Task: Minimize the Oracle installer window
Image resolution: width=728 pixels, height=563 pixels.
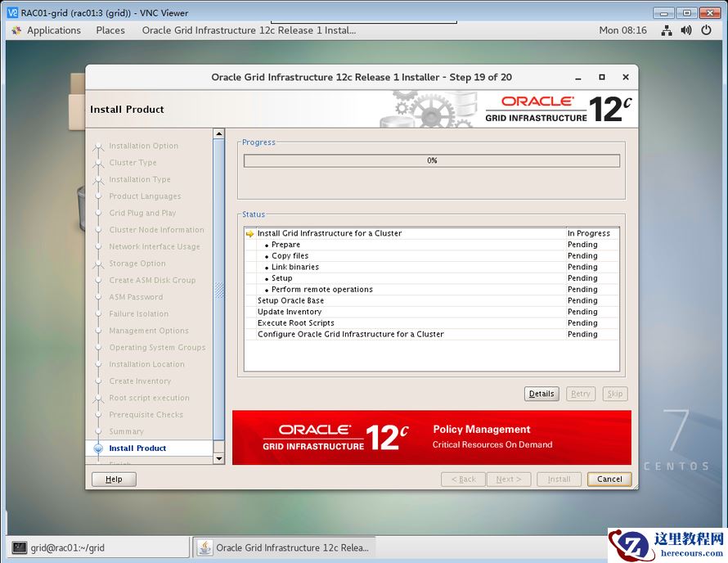Action: (578, 78)
